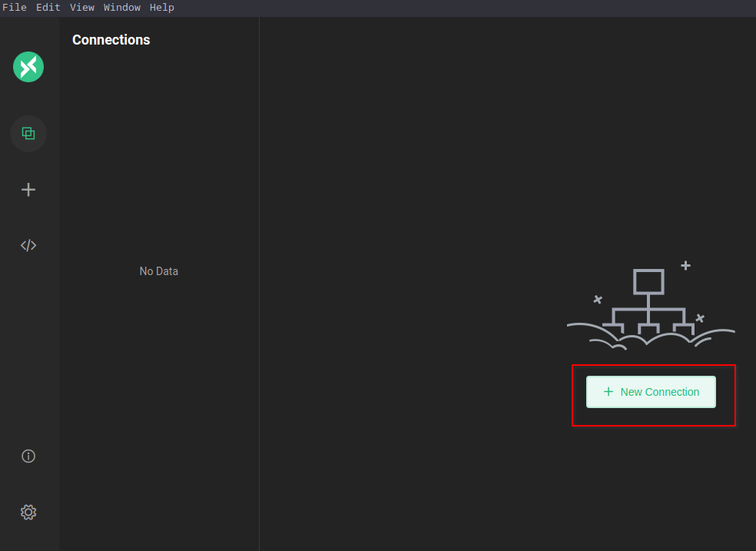Viewport: 756px width, 551px height.
Task: Open the File menu
Action: click(15, 8)
